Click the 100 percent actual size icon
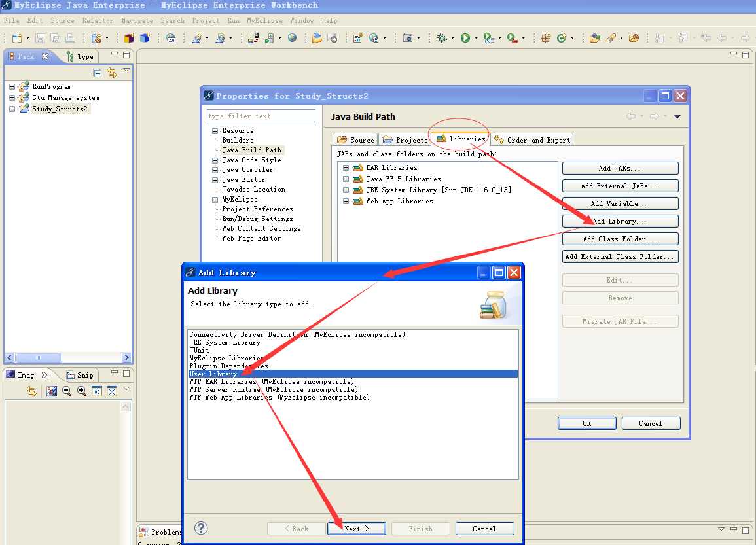756x545 pixels. pyautogui.click(x=96, y=391)
